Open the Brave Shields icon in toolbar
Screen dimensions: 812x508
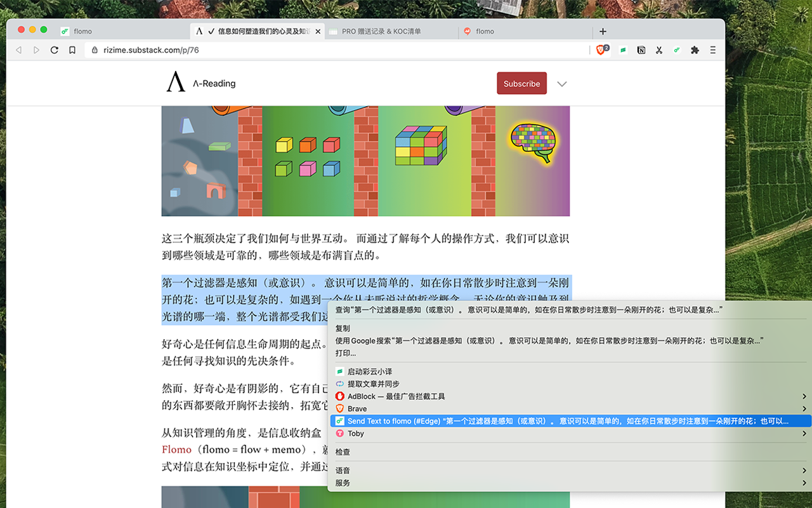601,50
